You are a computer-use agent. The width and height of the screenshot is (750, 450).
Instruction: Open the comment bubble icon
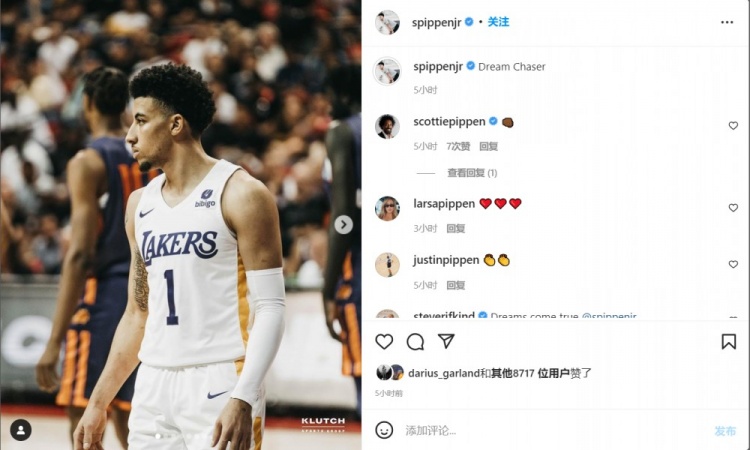pos(415,341)
